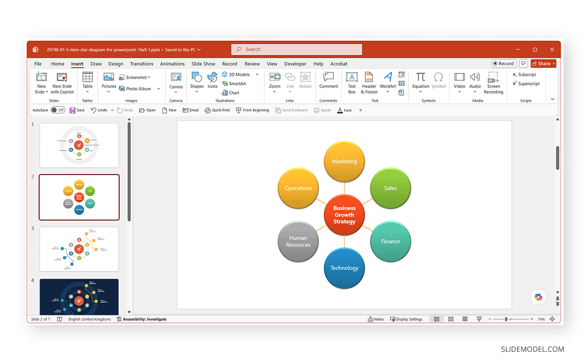Expand the Share button dropdown

click(x=553, y=64)
